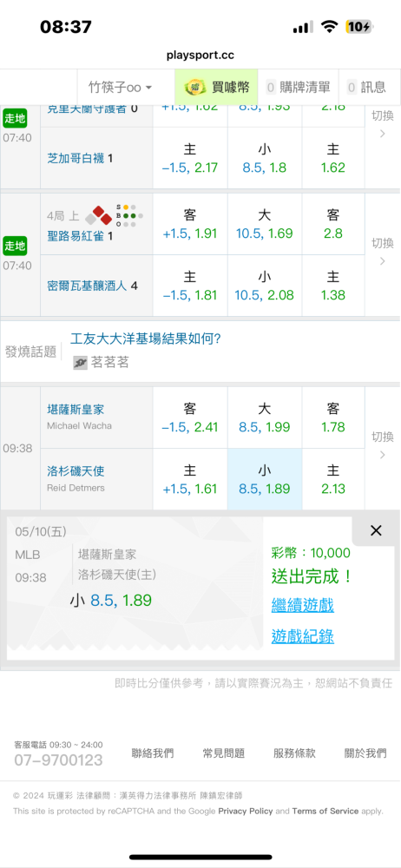
Task: Click the SBO count indicator dots
Action: click(129, 215)
